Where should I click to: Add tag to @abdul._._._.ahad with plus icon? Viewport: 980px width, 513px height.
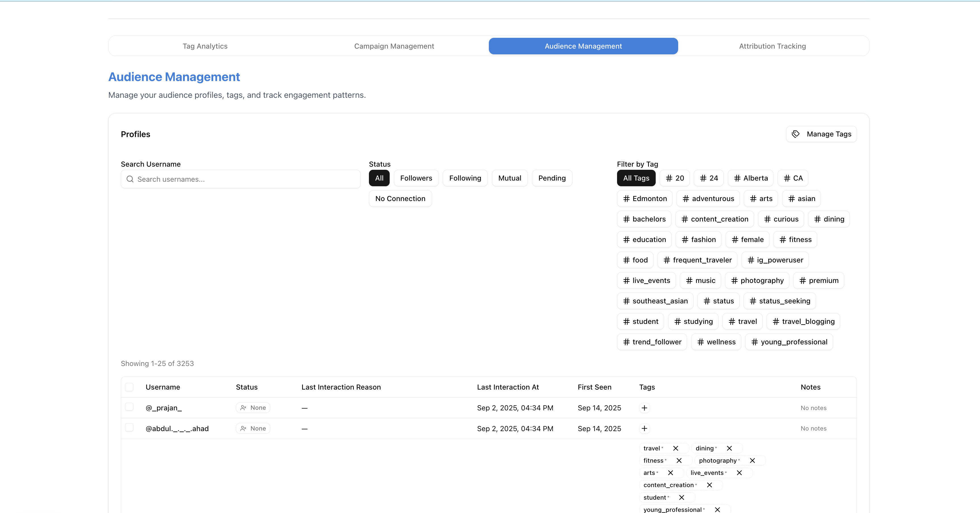tap(644, 429)
